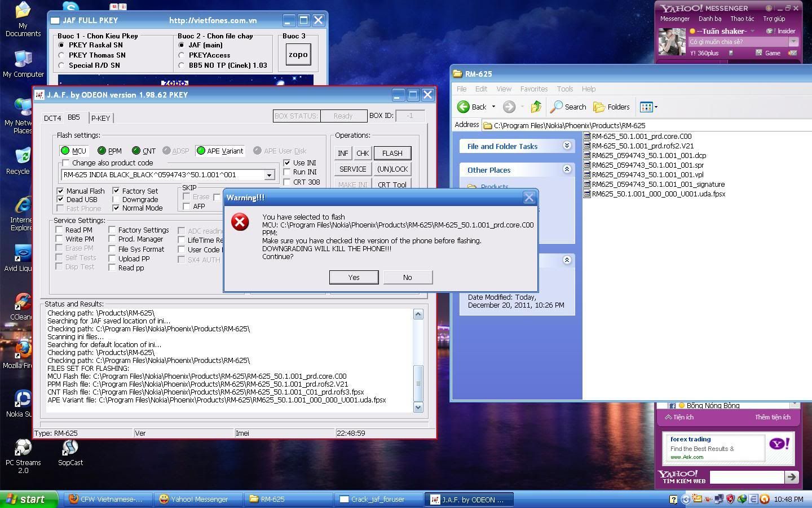Select BB5 NO TP (Cinek) 1.03 option
This screenshot has width=812, height=508.
pyautogui.click(x=182, y=65)
